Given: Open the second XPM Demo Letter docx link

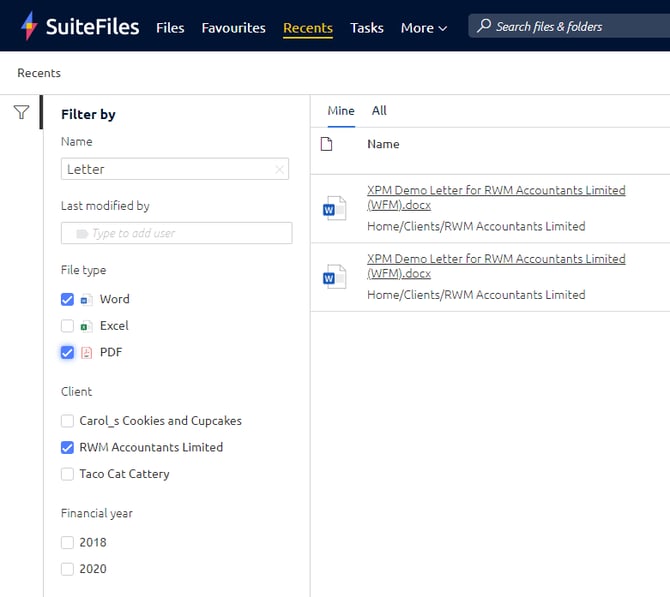Looking at the screenshot, I should (496, 266).
